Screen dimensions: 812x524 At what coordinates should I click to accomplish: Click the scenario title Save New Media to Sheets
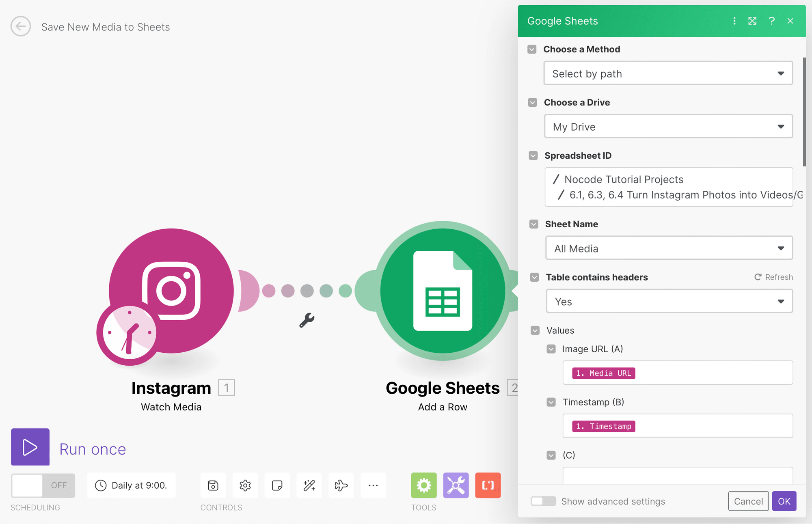(x=106, y=27)
